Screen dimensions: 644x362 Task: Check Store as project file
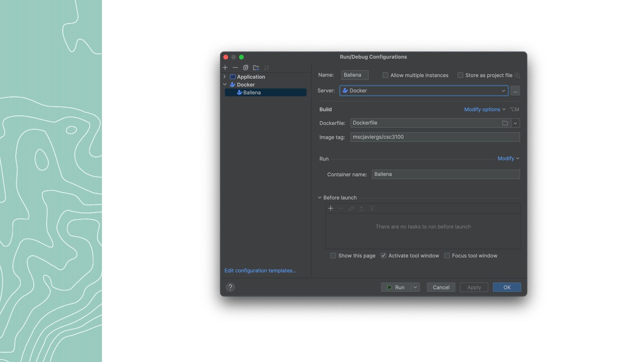[x=460, y=75]
